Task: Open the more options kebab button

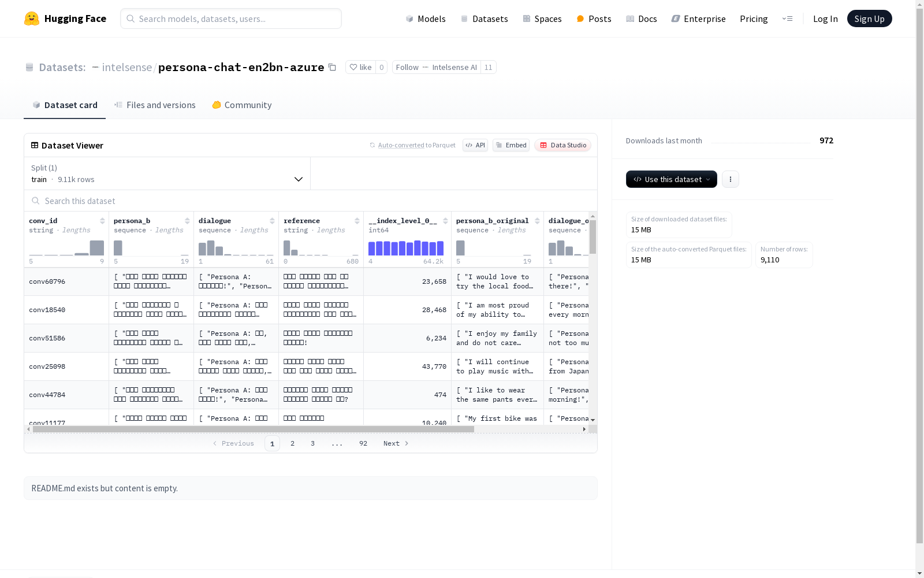Action: (x=731, y=179)
